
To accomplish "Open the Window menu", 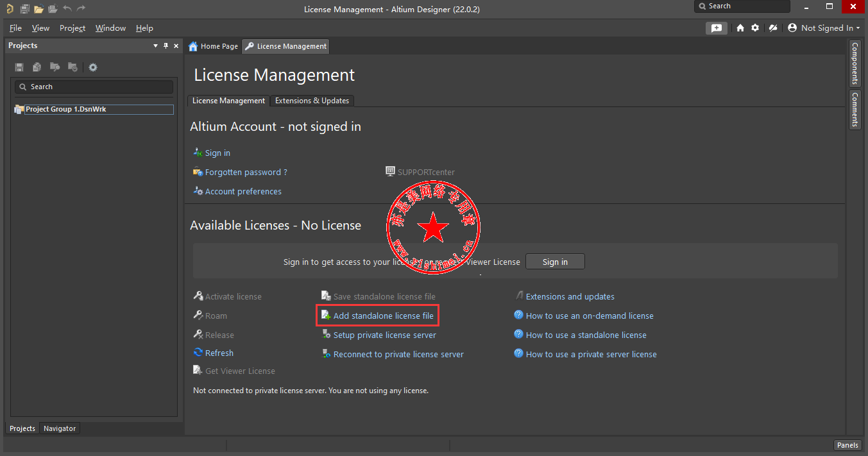I will click(110, 28).
